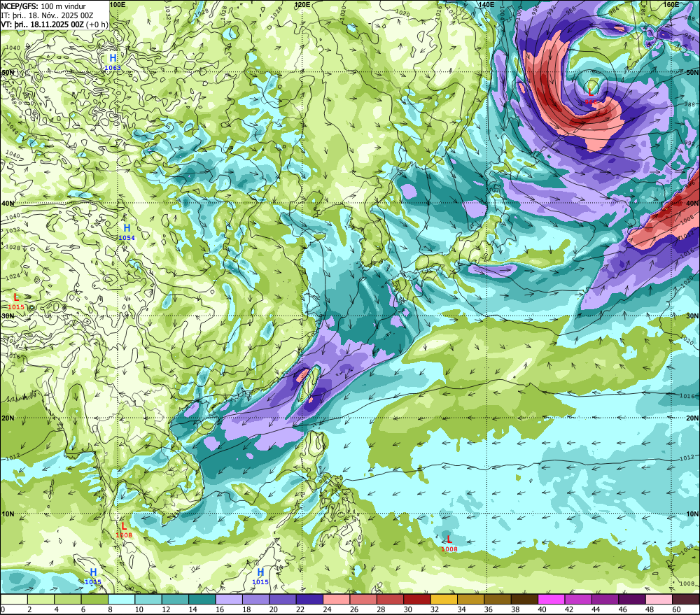Click the 40N label on the right edge

tap(692, 203)
